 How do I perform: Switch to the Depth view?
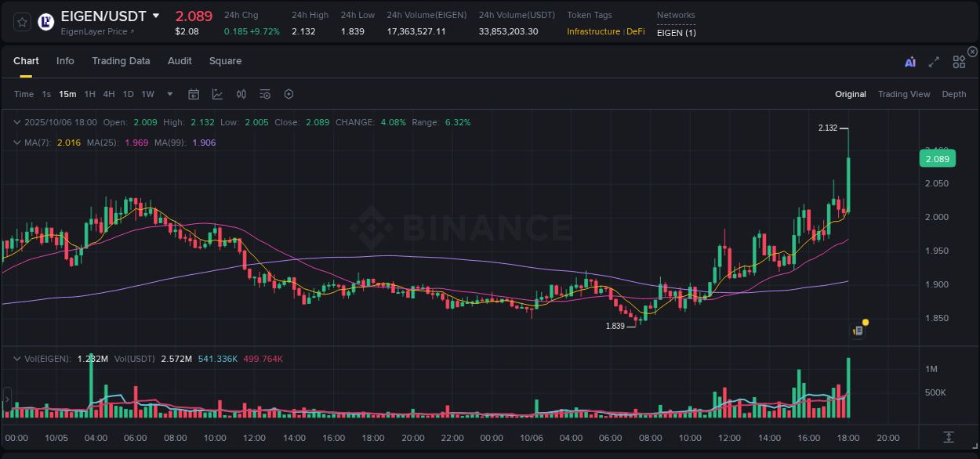tap(953, 94)
